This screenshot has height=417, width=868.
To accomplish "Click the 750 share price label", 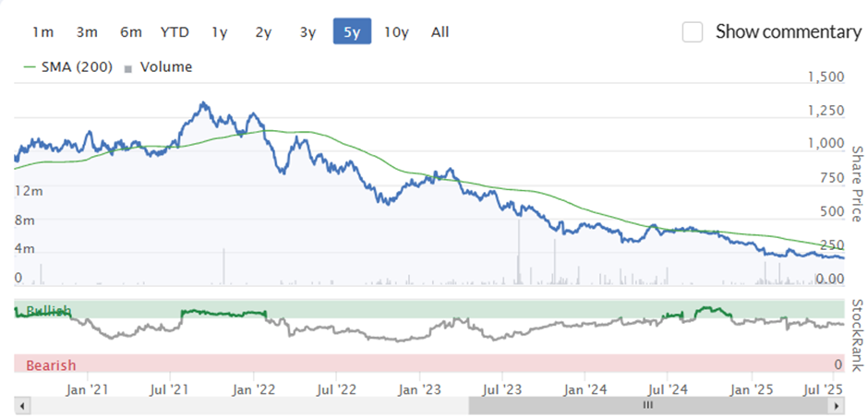I will (832, 178).
